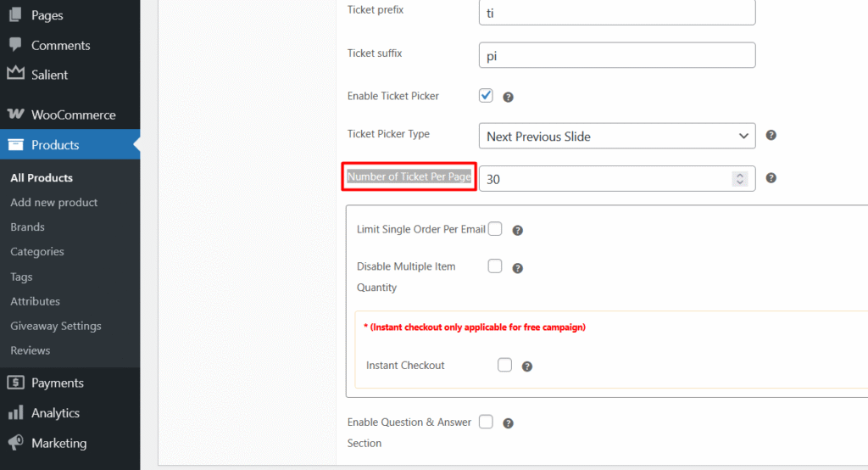
Task: Click the Salient crown icon
Action: coord(15,74)
